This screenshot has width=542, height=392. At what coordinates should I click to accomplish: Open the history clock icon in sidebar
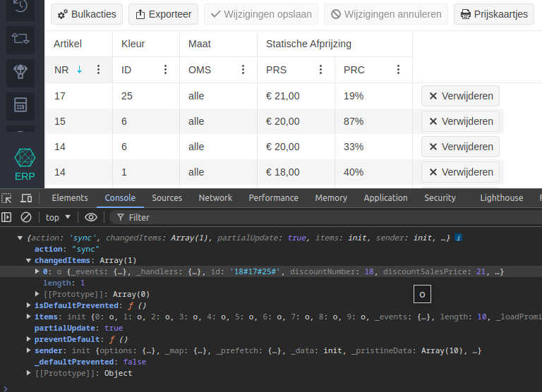click(x=20, y=6)
